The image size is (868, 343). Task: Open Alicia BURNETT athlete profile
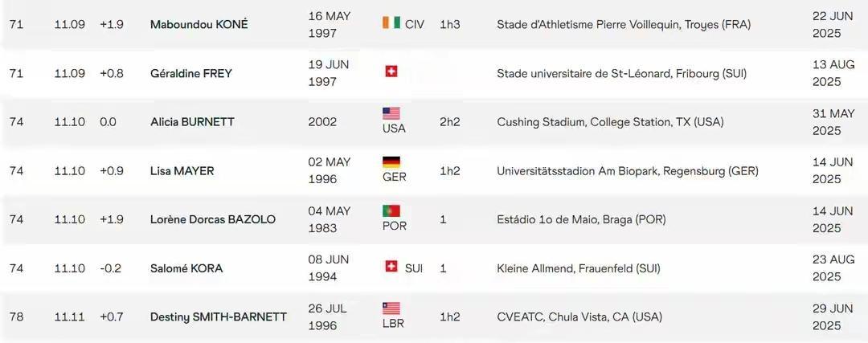[192, 122]
